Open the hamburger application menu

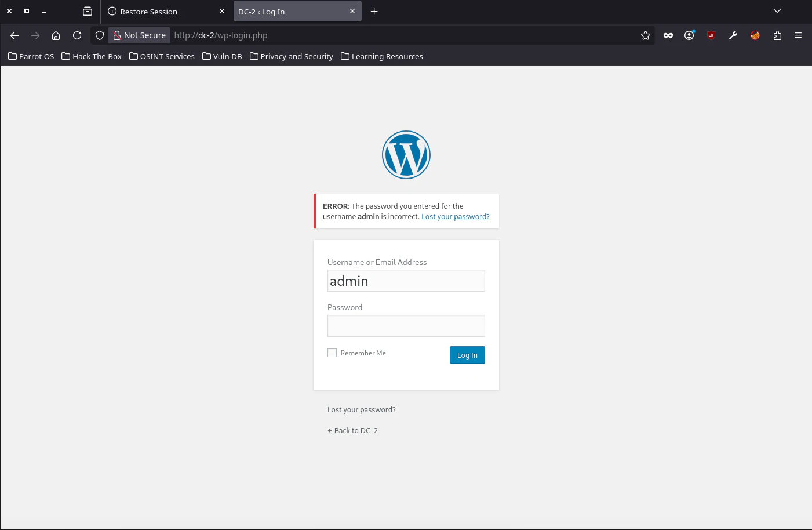(798, 35)
